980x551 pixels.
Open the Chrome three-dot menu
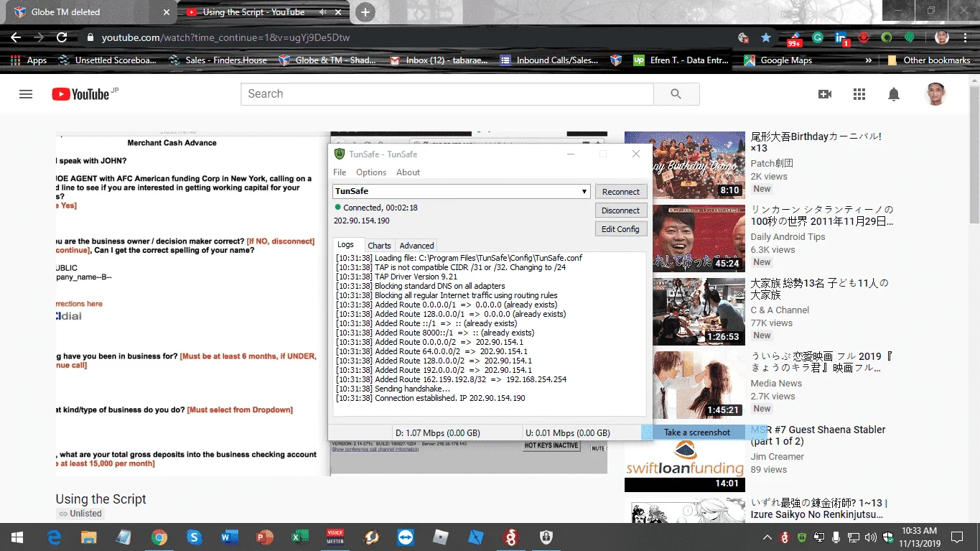click(964, 37)
